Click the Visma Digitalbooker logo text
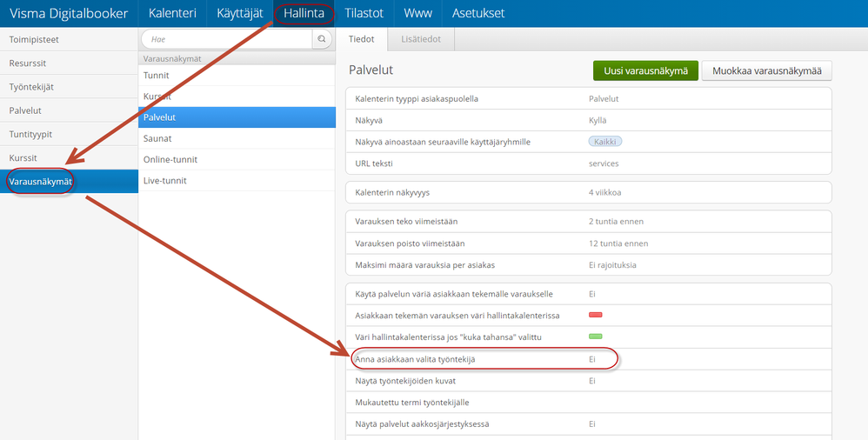Viewport: 868px width, 440px height. click(69, 13)
